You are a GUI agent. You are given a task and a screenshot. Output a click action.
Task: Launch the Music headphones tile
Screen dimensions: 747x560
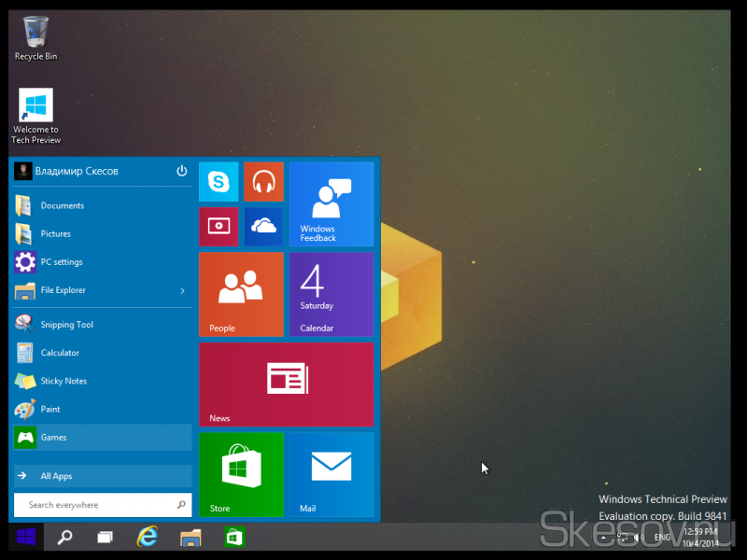pyautogui.click(x=263, y=181)
